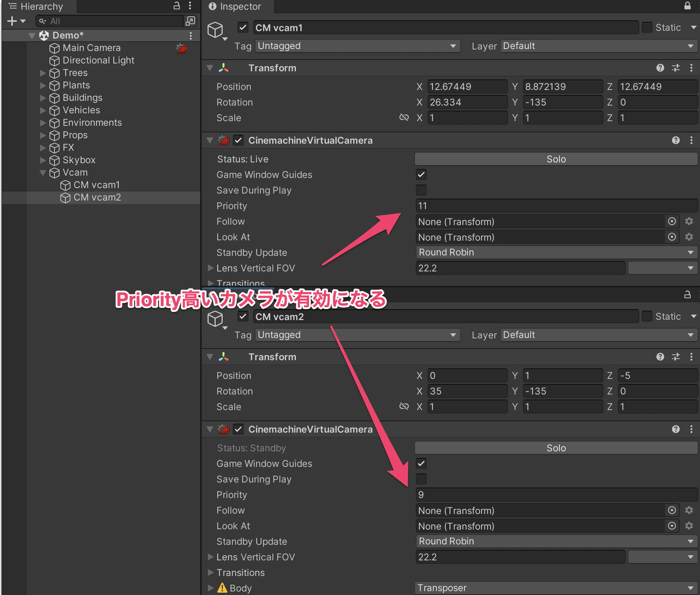Toggle CM vcam2 Static checkbox
This screenshot has width=700, height=595.
[x=647, y=317]
